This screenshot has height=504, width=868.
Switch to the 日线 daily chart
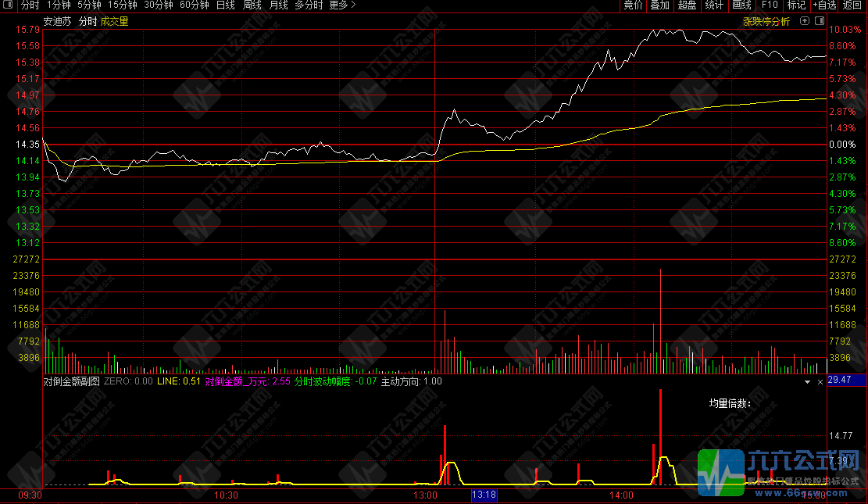pos(225,5)
